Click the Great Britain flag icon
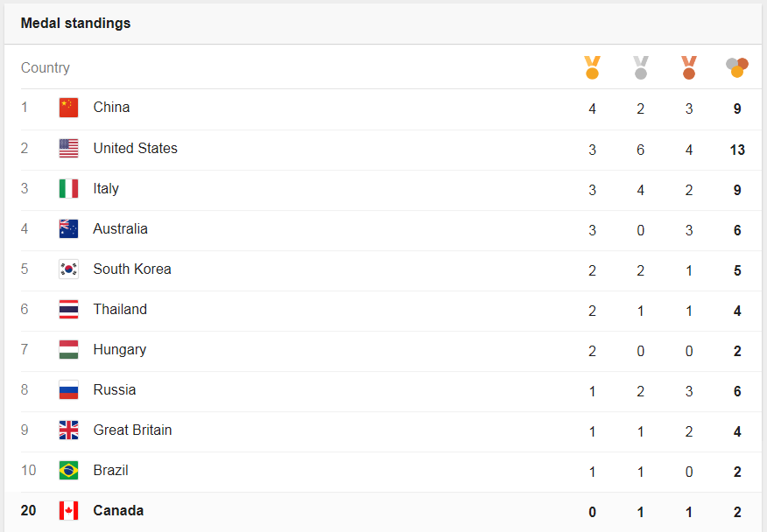Viewport: 767px width, 532px height. (68, 430)
